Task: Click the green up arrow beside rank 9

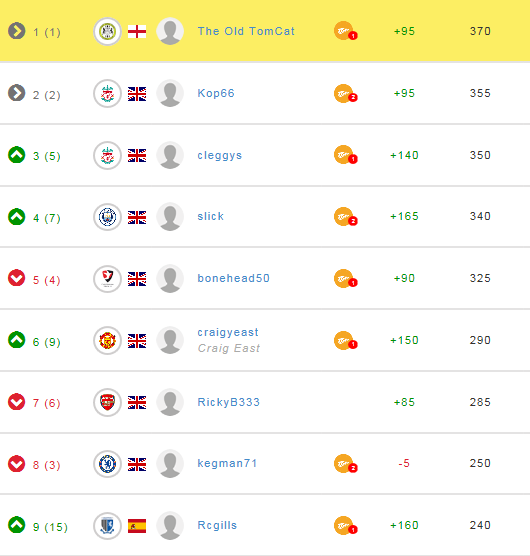Action: (x=17, y=525)
